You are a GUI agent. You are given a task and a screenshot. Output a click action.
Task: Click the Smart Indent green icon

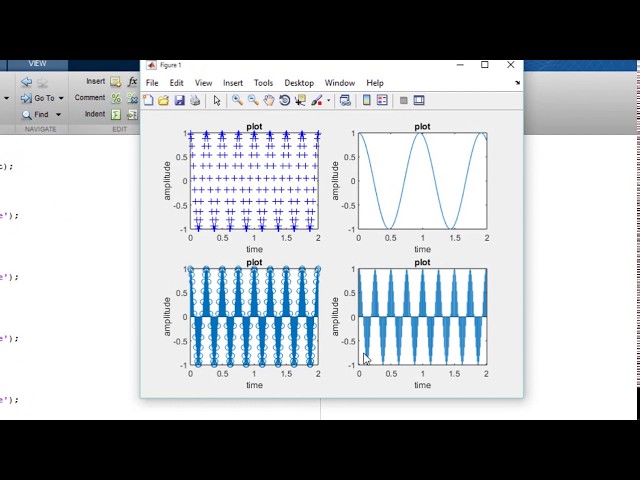(x=116, y=115)
